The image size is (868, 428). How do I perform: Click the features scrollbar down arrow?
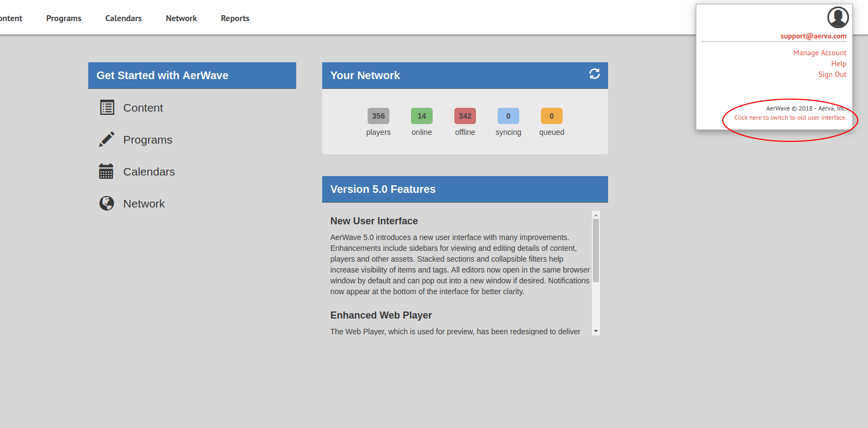coord(596,331)
